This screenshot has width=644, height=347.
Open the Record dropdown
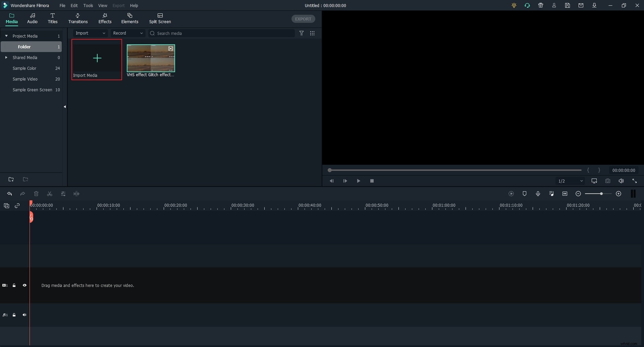[x=127, y=33]
